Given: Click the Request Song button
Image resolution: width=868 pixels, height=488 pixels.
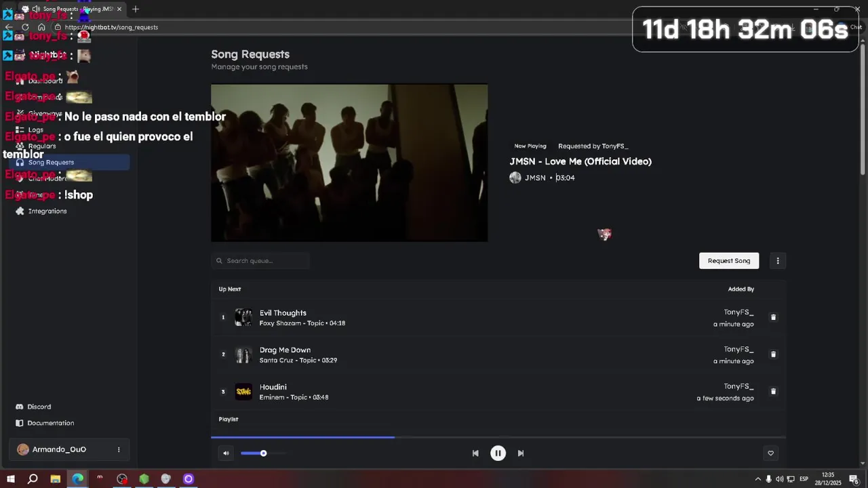Looking at the screenshot, I should [x=729, y=261].
